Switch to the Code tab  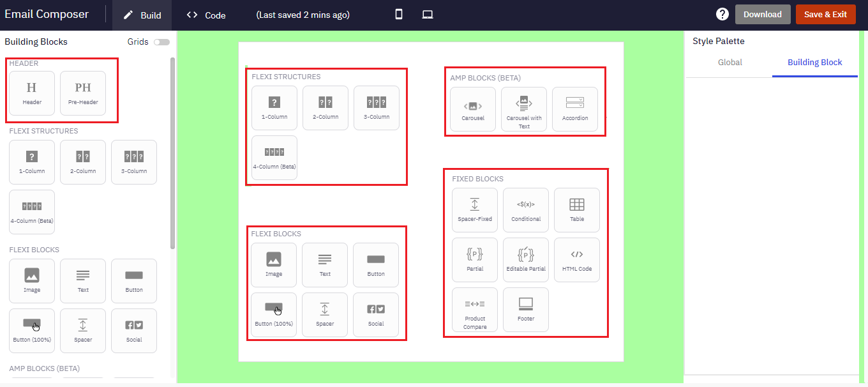pyautogui.click(x=206, y=13)
